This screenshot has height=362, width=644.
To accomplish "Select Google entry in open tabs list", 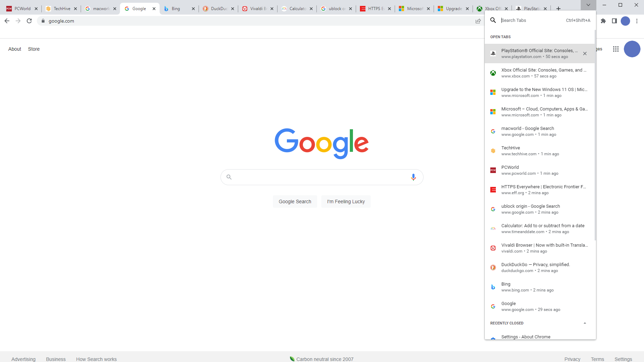I will coord(540,306).
